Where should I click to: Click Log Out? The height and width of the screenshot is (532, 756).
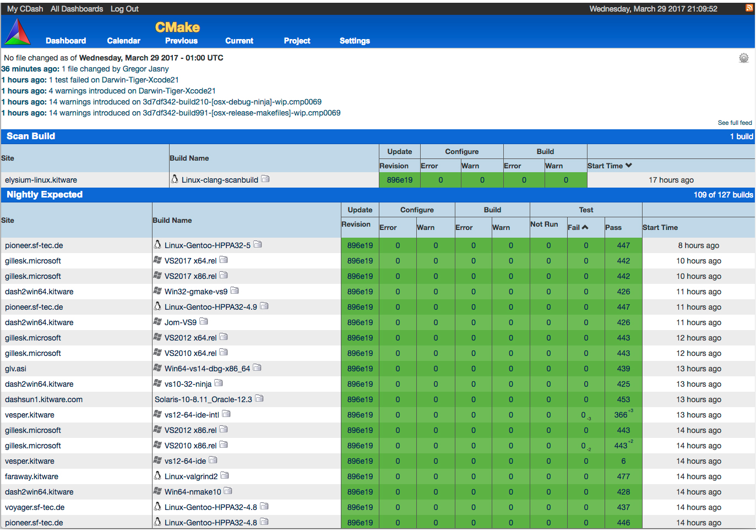click(124, 9)
